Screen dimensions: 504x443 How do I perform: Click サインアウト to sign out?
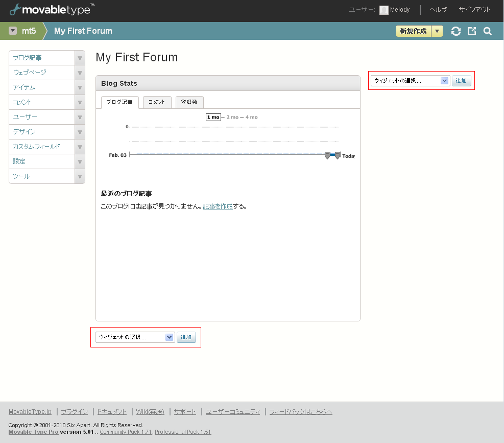click(474, 10)
